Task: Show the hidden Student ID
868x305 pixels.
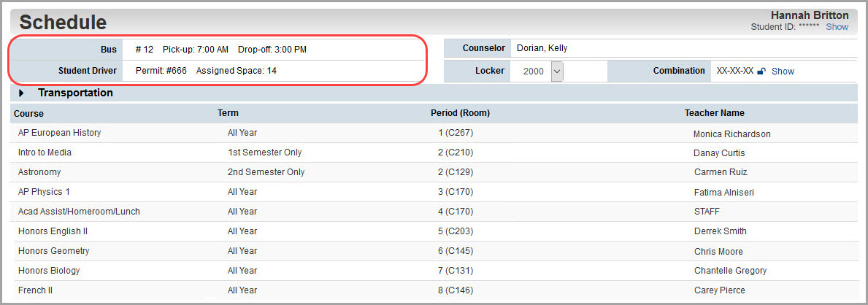Action: (x=837, y=26)
